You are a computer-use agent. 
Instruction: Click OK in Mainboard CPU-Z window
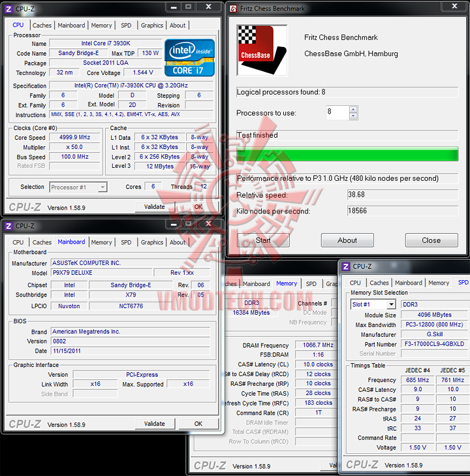click(x=198, y=424)
